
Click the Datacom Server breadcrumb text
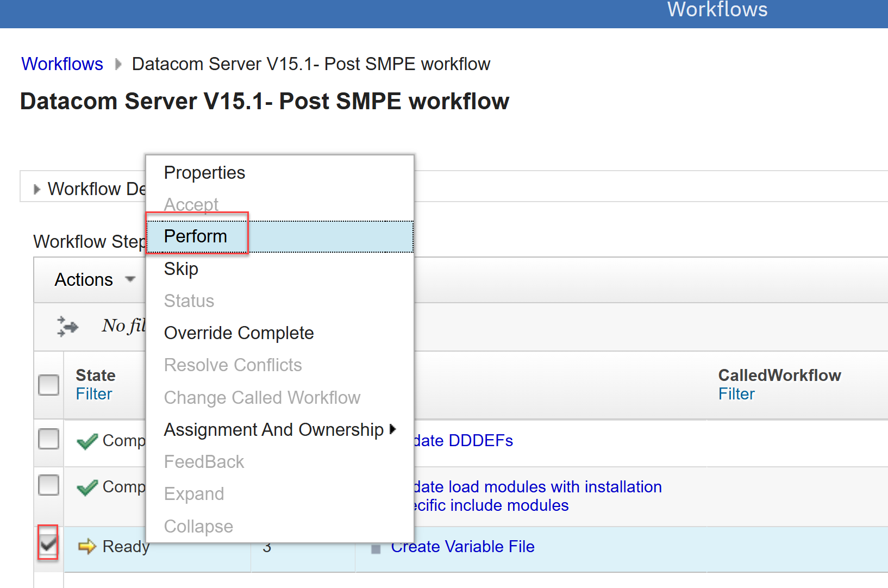click(311, 64)
